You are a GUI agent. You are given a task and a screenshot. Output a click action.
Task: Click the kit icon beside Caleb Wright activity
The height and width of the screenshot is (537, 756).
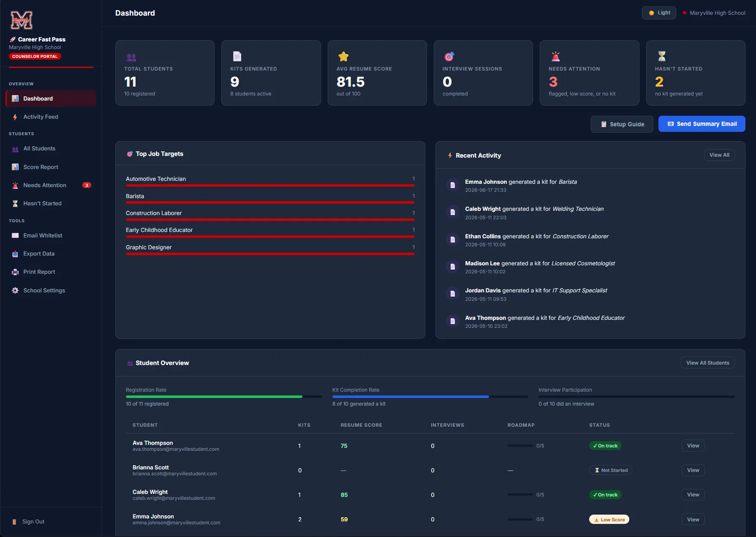(x=453, y=212)
